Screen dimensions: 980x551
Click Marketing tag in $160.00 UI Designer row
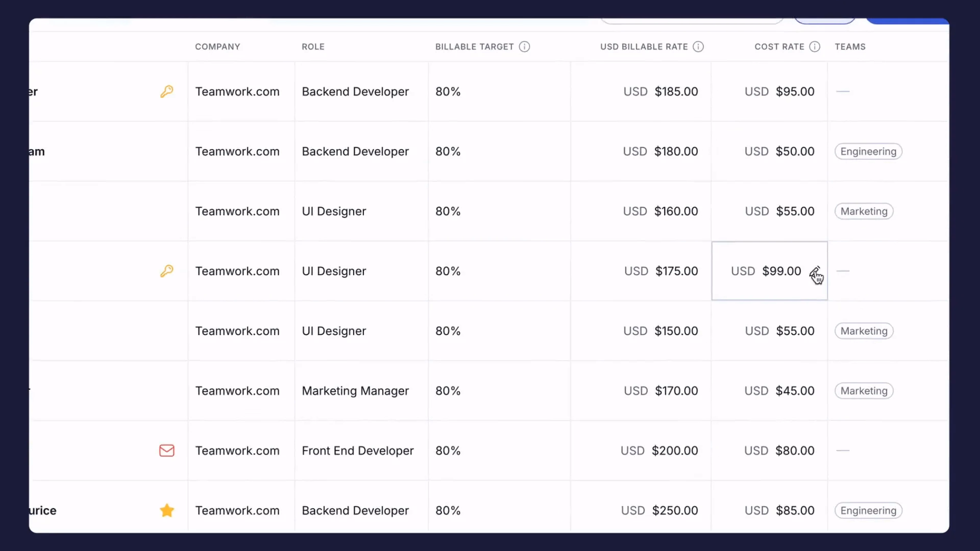coord(864,211)
